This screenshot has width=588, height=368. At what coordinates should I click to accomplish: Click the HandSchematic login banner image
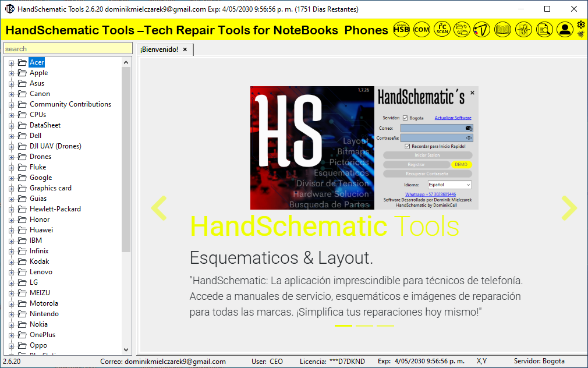(x=364, y=148)
